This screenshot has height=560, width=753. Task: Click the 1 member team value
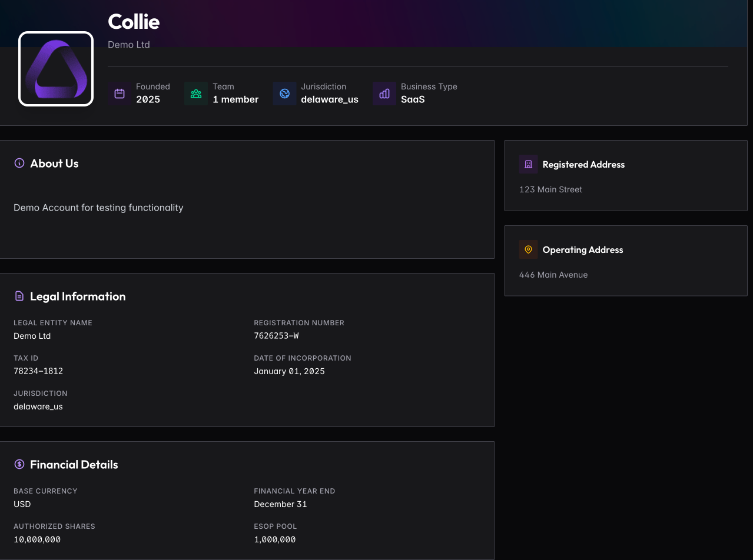tap(235, 99)
